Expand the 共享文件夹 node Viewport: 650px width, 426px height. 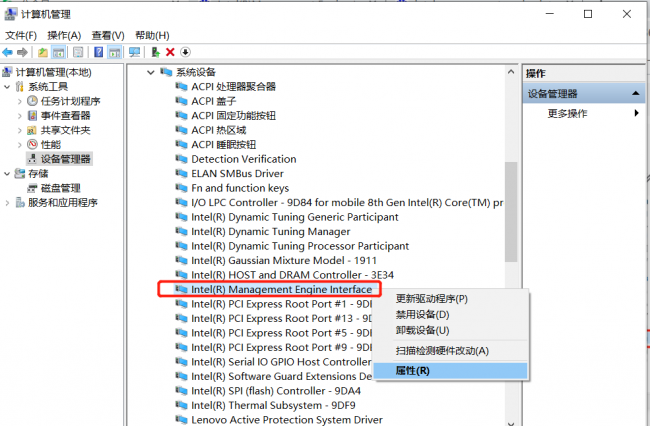click(19, 130)
